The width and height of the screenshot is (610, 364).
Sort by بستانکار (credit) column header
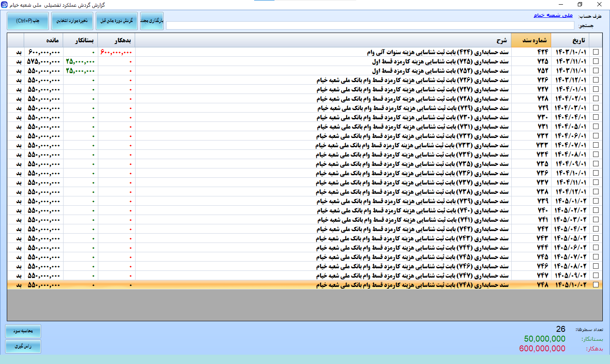pos(80,40)
